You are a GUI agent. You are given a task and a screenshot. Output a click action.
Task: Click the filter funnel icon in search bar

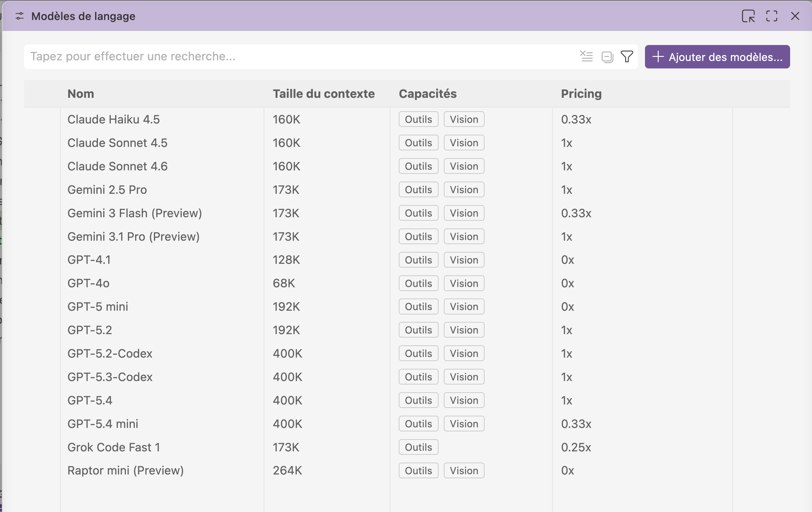coord(627,57)
